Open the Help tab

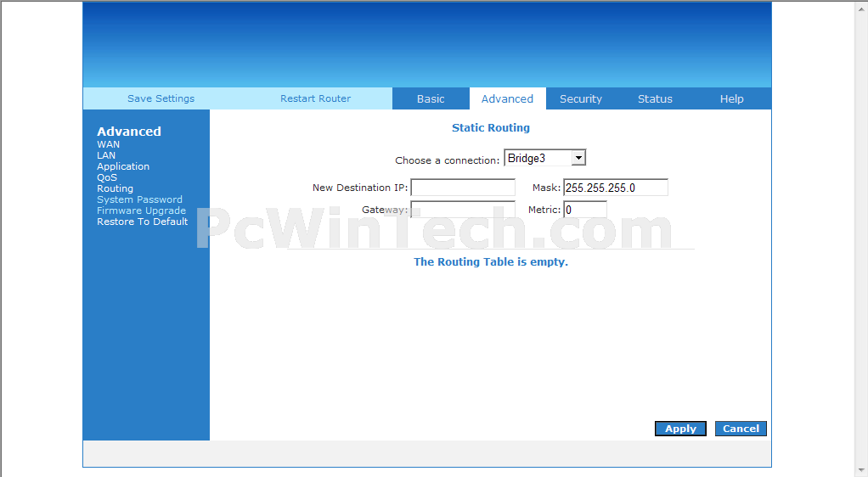(731, 98)
